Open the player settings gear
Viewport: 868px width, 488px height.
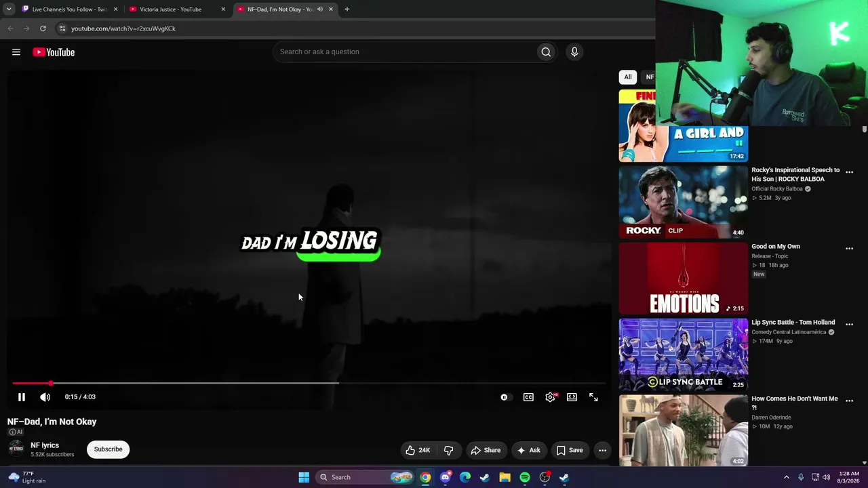coord(551,397)
